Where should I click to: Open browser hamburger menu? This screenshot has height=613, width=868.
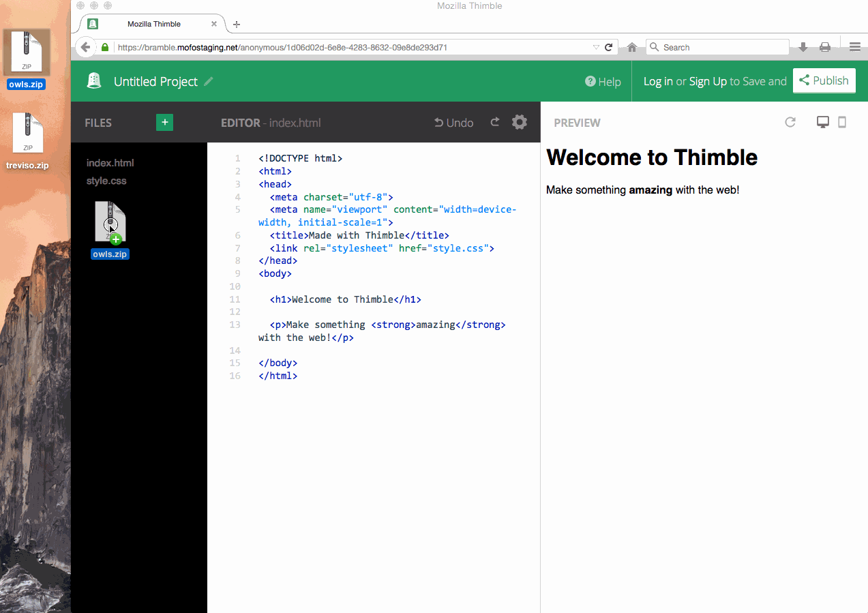click(x=855, y=47)
